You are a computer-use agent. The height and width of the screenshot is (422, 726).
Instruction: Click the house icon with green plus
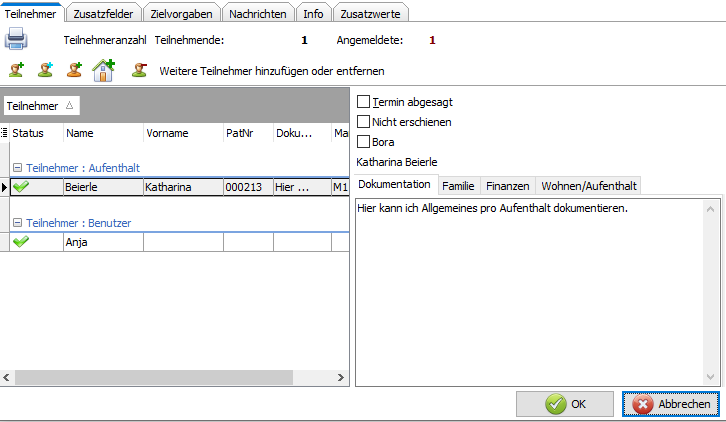(x=105, y=70)
